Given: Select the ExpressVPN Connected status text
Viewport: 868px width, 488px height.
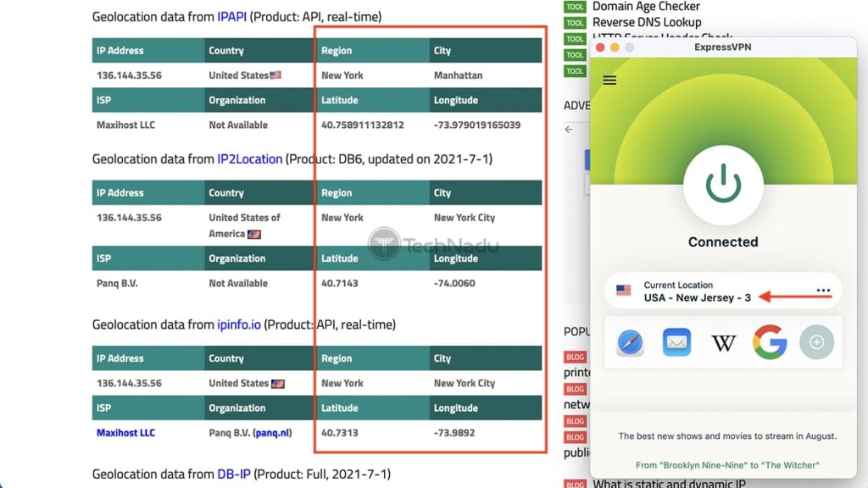Looking at the screenshot, I should pyautogui.click(x=723, y=241).
